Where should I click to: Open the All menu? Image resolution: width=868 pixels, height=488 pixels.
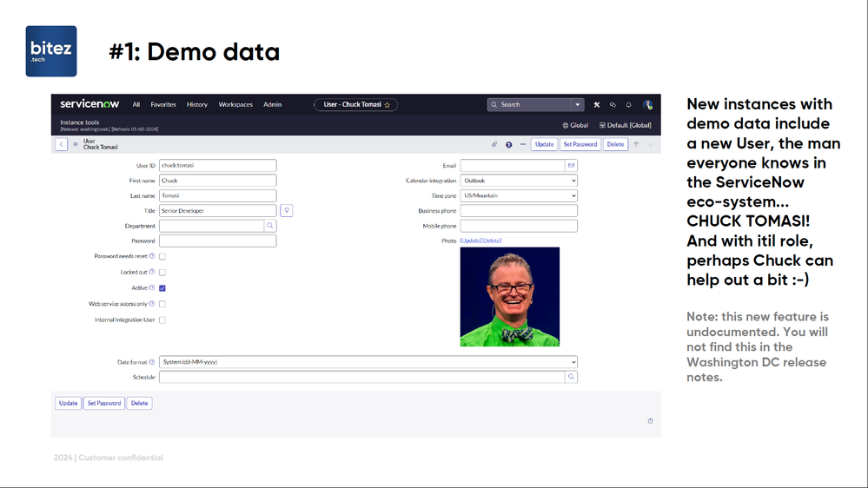tap(136, 104)
